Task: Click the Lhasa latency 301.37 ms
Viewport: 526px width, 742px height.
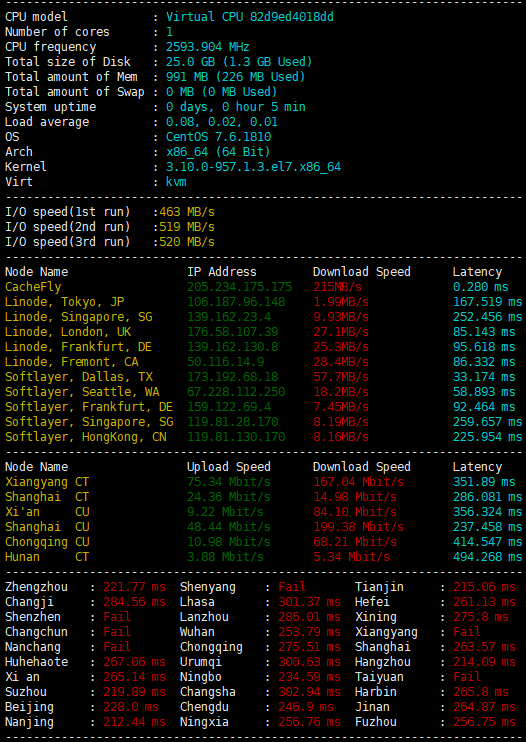Action: (309, 602)
